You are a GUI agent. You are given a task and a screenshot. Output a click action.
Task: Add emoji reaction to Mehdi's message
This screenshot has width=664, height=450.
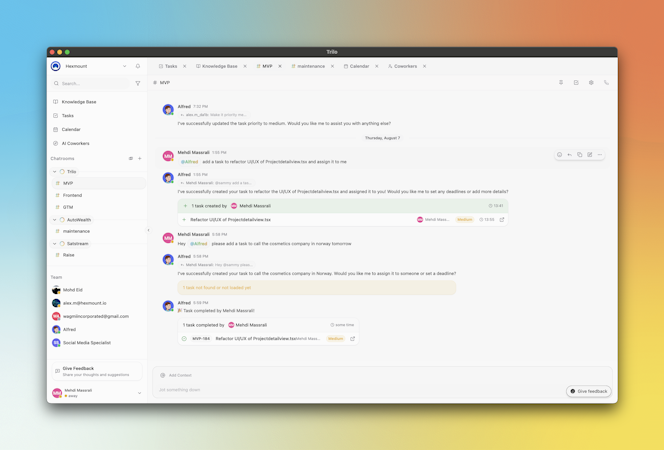click(x=559, y=155)
